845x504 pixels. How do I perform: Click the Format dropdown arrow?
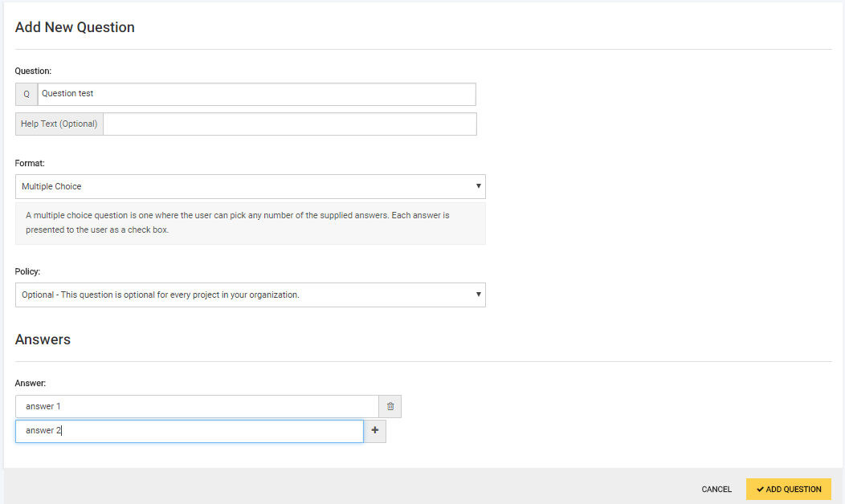coord(480,186)
